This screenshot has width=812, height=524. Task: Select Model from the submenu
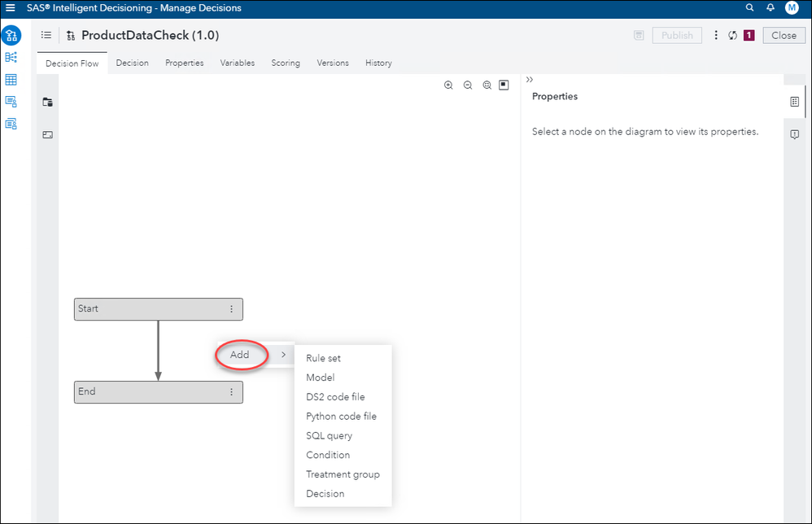[343, 378]
